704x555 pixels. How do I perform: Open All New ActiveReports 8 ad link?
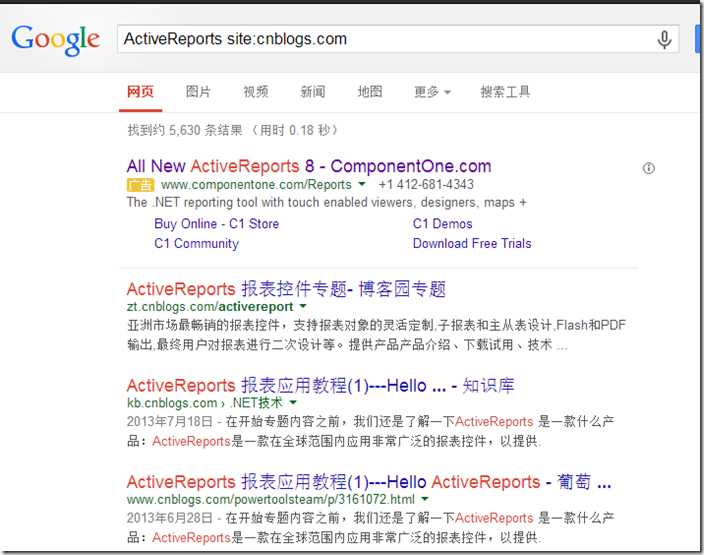[x=309, y=166]
